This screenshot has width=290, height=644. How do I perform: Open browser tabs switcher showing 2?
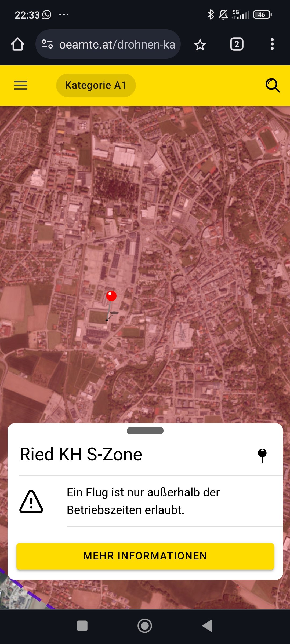(237, 44)
